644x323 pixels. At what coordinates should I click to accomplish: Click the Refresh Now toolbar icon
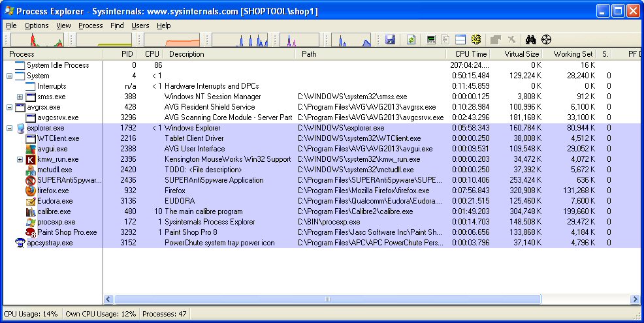pyautogui.click(x=411, y=39)
